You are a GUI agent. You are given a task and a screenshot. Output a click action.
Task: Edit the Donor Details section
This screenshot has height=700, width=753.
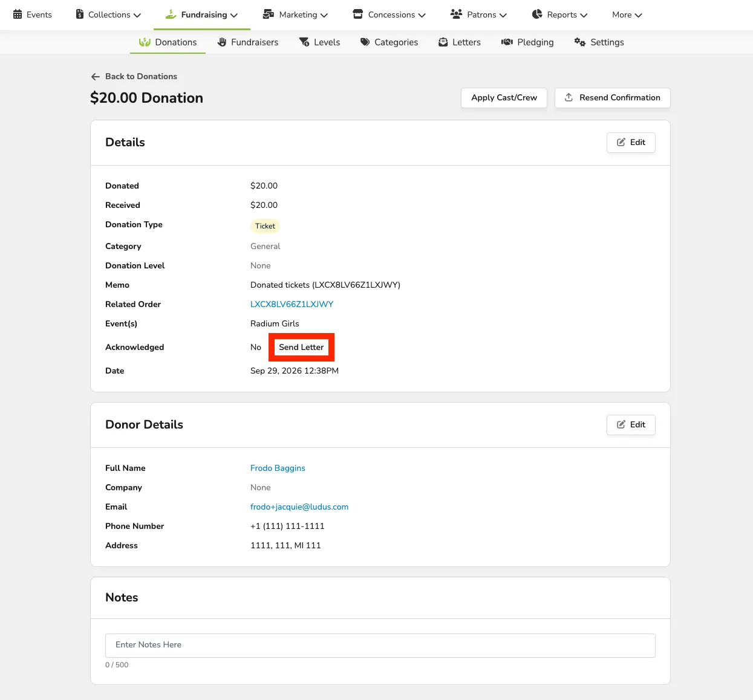pyautogui.click(x=631, y=425)
